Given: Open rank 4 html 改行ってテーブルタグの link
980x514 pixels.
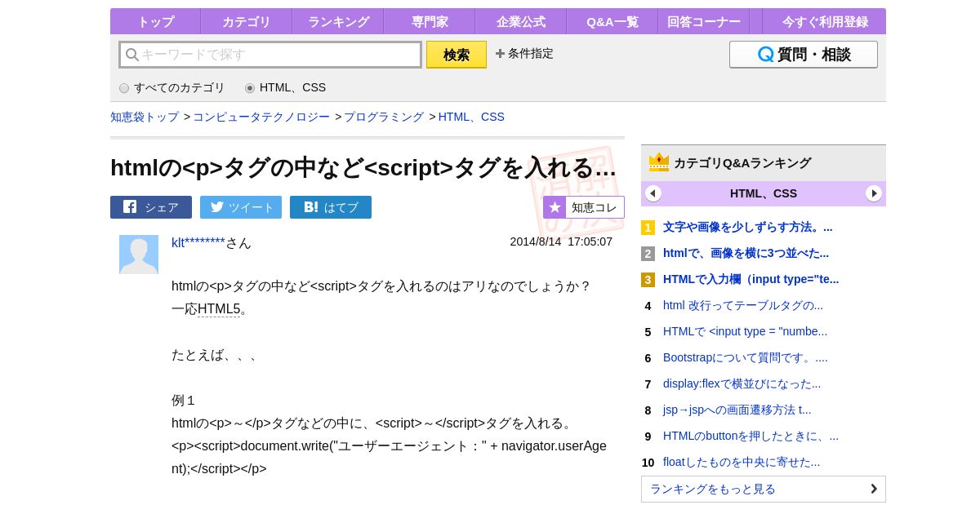Looking at the screenshot, I should point(743,305).
